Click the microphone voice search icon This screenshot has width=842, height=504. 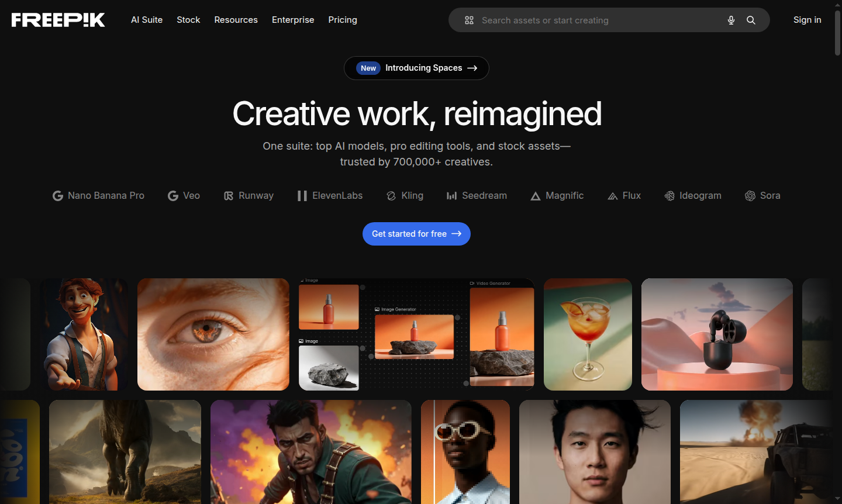(731, 20)
